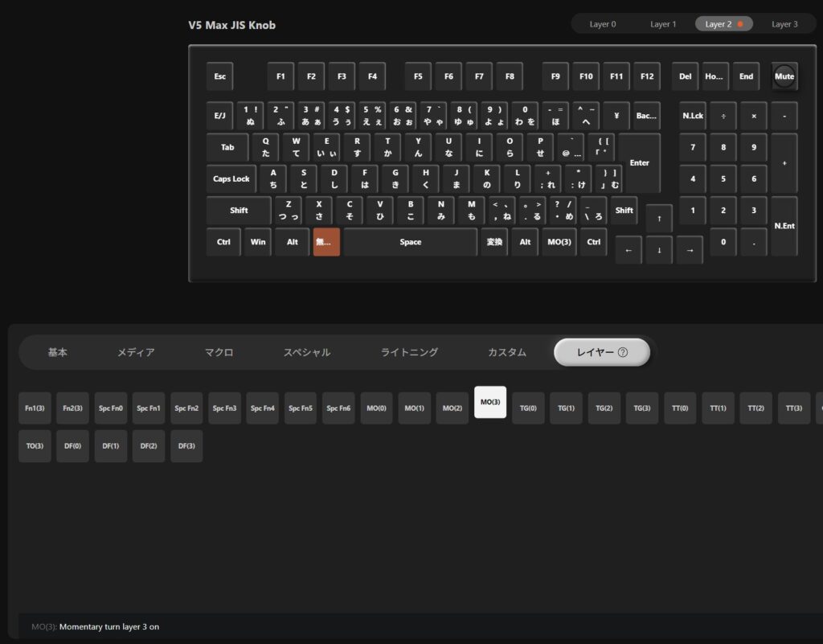Image resolution: width=823 pixels, height=644 pixels.
Task: Pick the DF(2) default layer keycode
Action: click(x=149, y=446)
